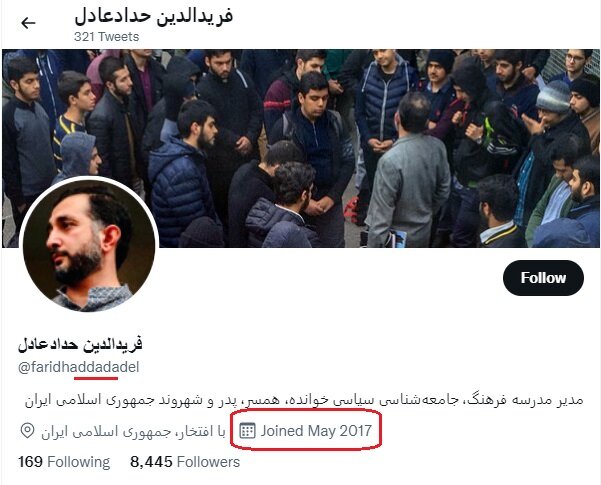The height and width of the screenshot is (485, 601).
Task: Open the circular profile picture
Action: [x=89, y=245]
